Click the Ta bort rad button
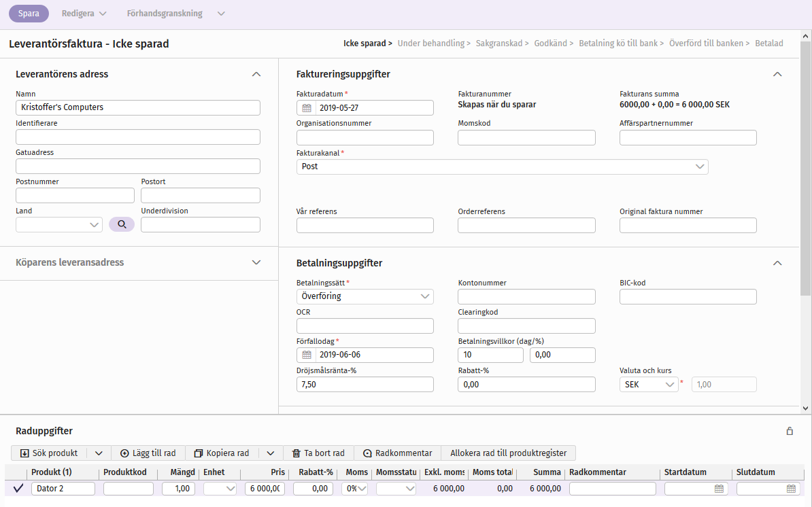The image size is (812, 507). [318, 453]
